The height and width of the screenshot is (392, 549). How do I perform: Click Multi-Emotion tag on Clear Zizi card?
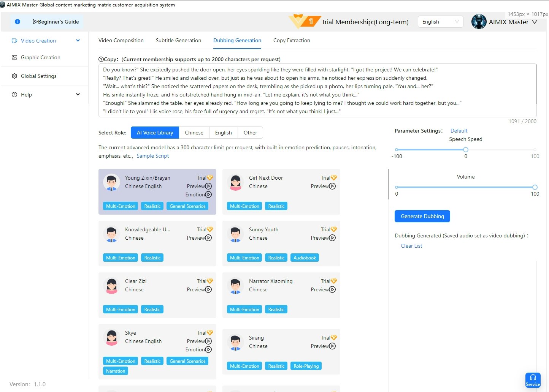point(121,310)
